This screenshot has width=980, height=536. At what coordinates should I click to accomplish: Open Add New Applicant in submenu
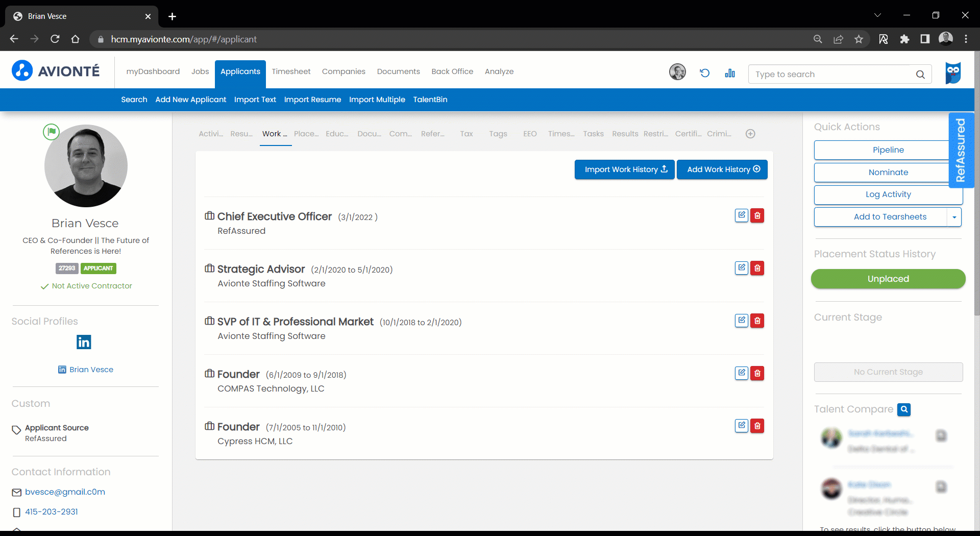pos(190,100)
